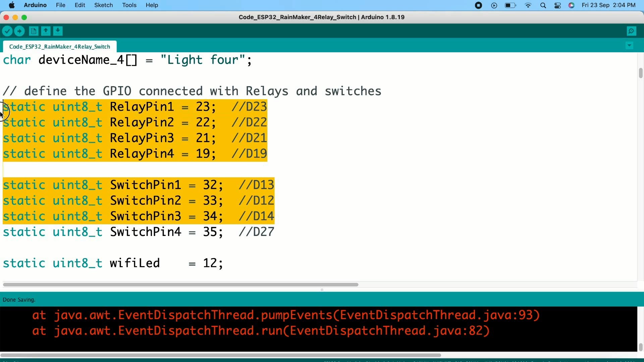
Task: Click the SwitchPin3 = 34 line
Action: pyautogui.click(x=139, y=216)
